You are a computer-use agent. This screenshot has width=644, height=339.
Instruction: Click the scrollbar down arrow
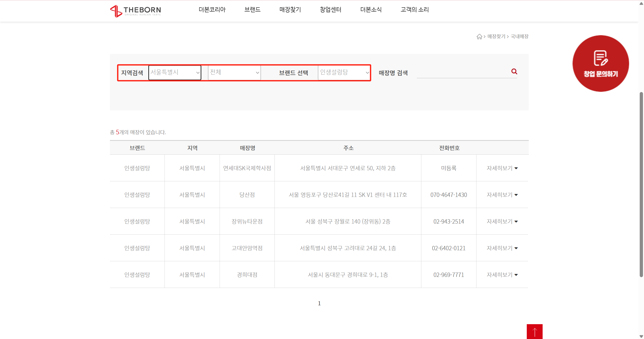[641, 336]
